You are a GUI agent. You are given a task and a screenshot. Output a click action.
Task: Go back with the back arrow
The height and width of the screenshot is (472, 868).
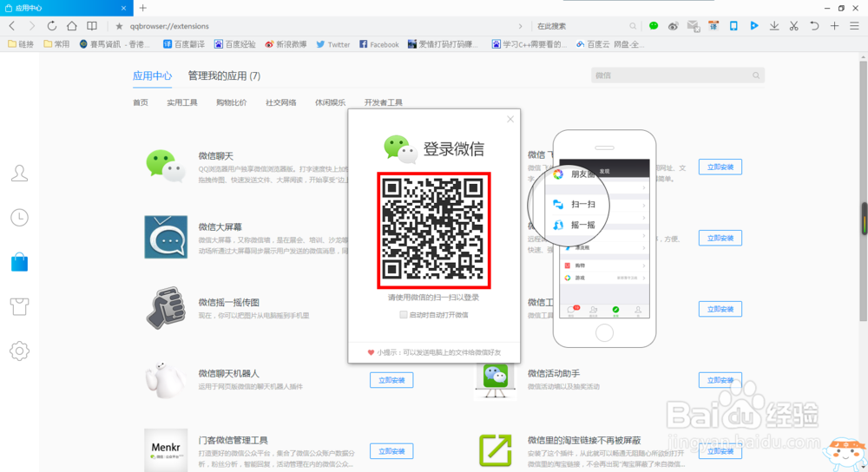12,26
